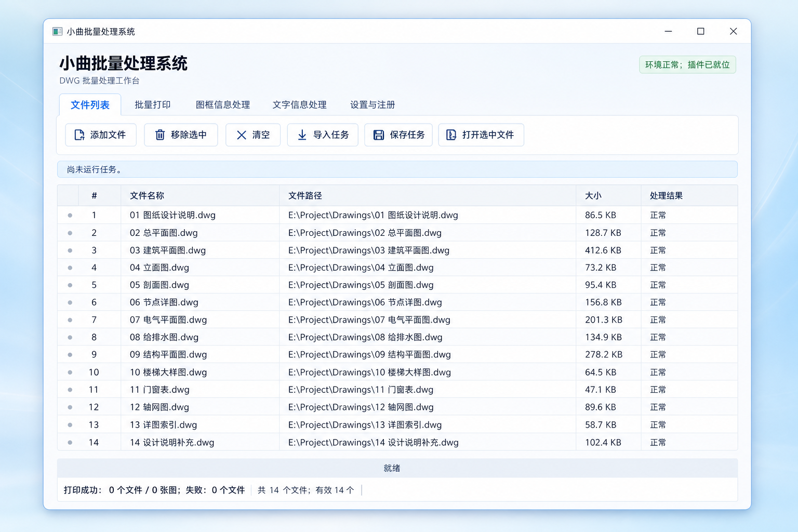
Task: Click the 就绪 progress bar
Action: coord(397,468)
